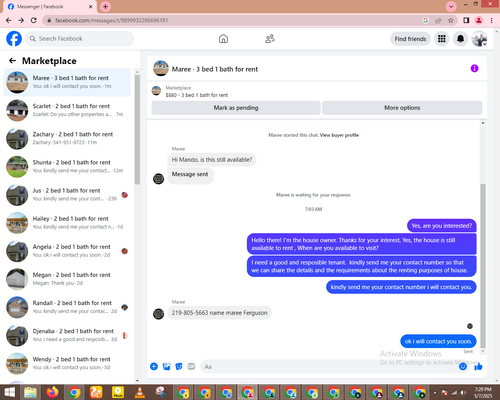Open the account profile picture menu
This screenshot has height=400, width=500.
pos(479,39)
